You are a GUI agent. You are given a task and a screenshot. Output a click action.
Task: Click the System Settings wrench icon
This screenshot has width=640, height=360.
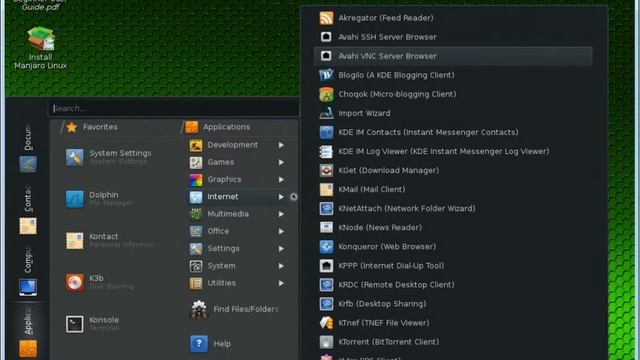(x=75, y=157)
